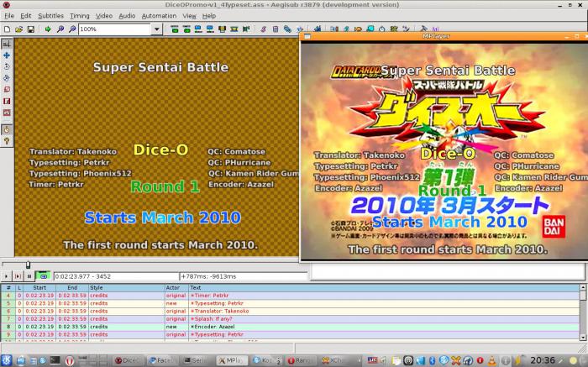Open Aegisub Options wrench icon
This screenshot has height=367, width=588.
(x=423, y=29)
